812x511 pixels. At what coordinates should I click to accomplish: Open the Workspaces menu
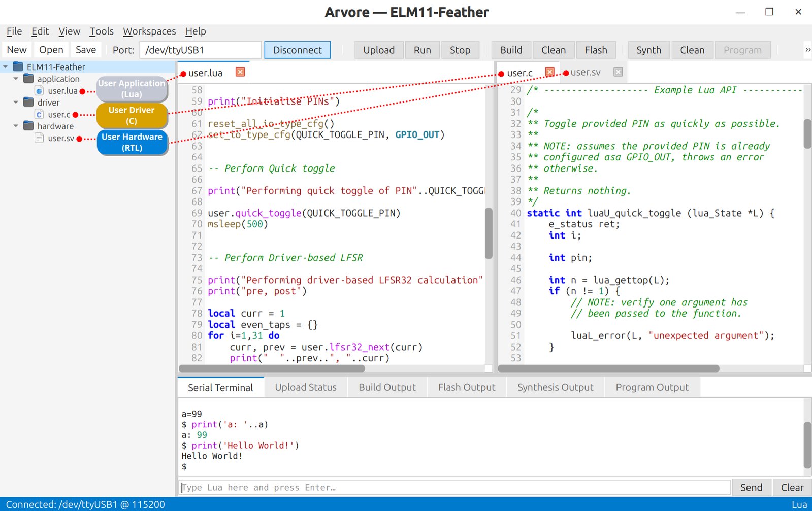[x=149, y=31]
